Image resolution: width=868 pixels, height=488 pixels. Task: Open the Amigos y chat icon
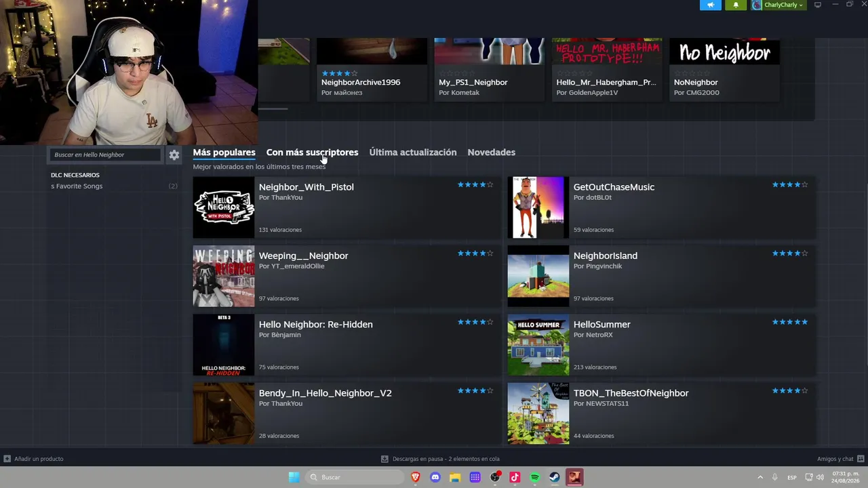click(861, 459)
